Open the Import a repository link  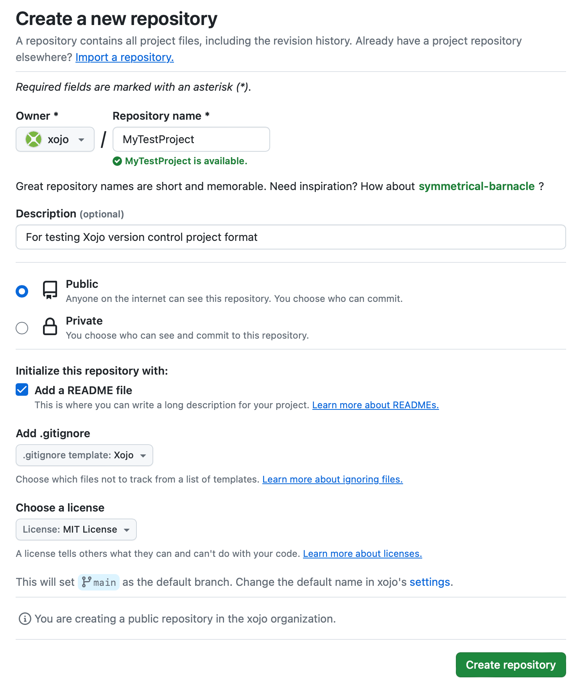[x=124, y=57]
